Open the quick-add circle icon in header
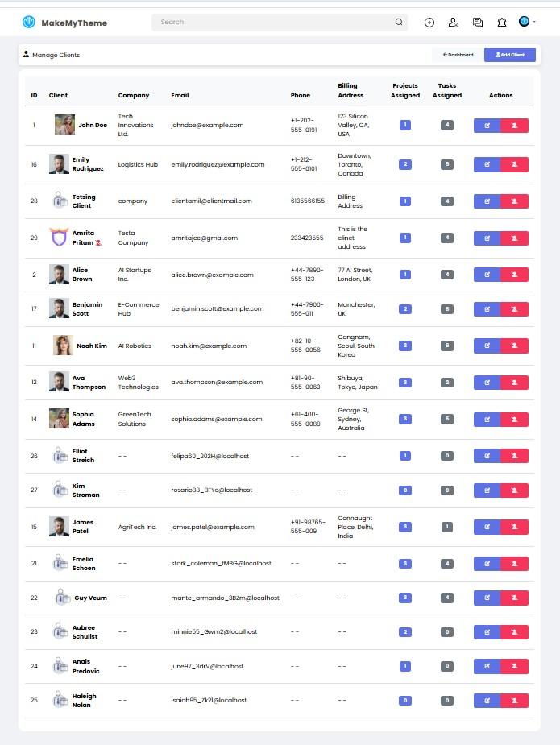 coord(429,23)
